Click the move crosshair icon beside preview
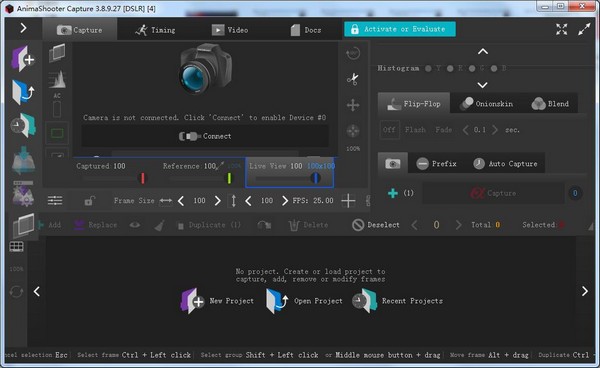The width and height of the screenshot is (600, 368). click(x=352, y=105)
